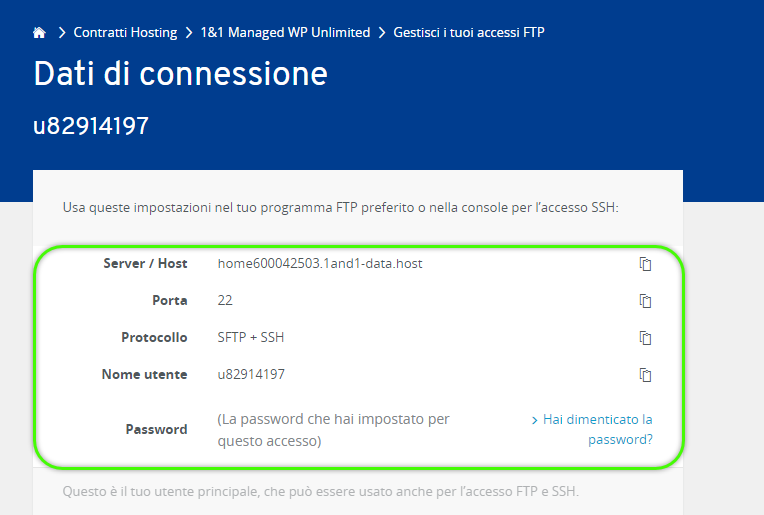This screenshot has height=515, width=764.
Task: Open the 1&1 Managed WP Unlimited breadcrumb
Action: click(286, 32)
